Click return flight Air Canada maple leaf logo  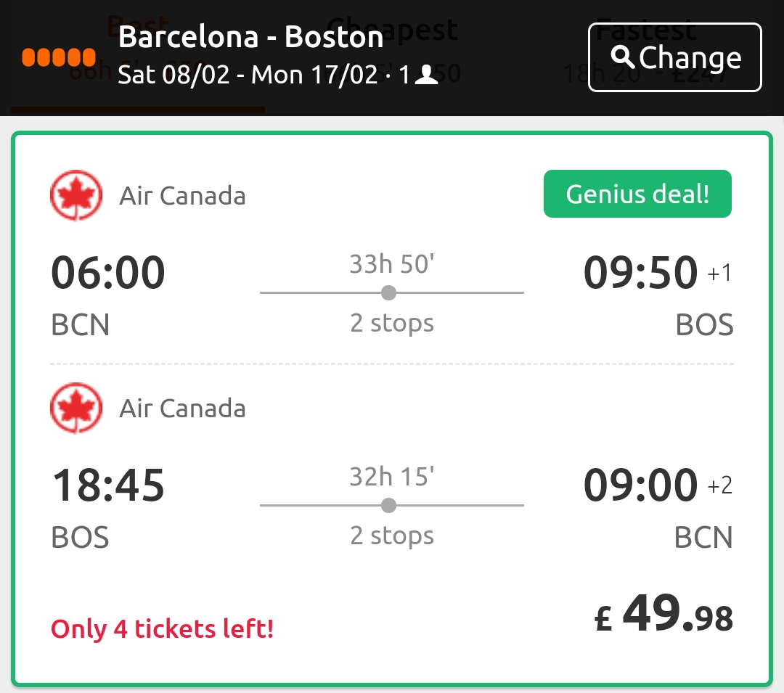point(76,409)
